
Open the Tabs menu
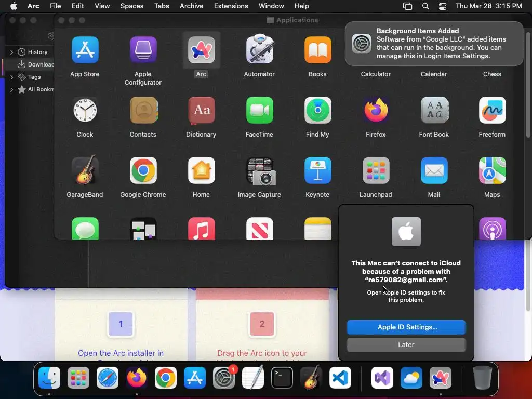click(x=162, y=6)
